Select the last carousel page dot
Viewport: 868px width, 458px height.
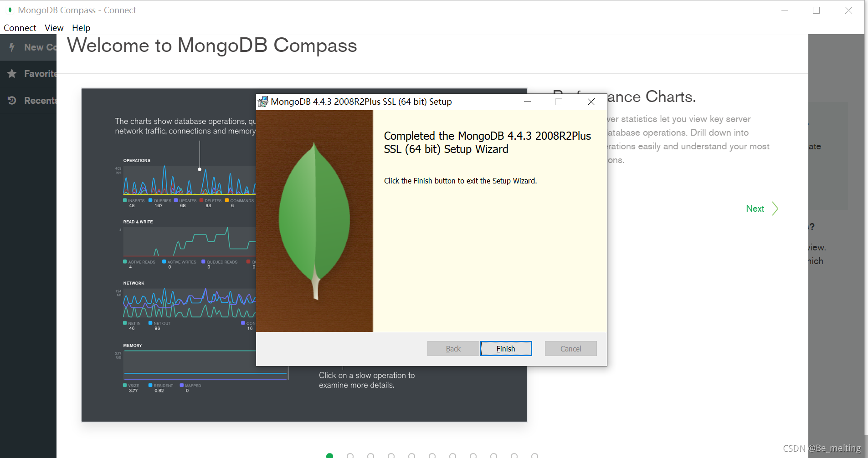tap(534, 456)
